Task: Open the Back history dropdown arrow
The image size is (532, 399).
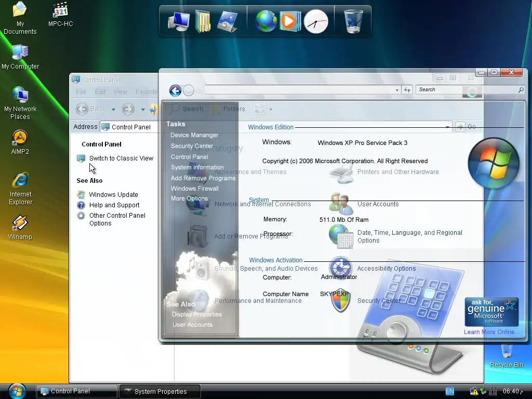Action: [x=113, y=109]
